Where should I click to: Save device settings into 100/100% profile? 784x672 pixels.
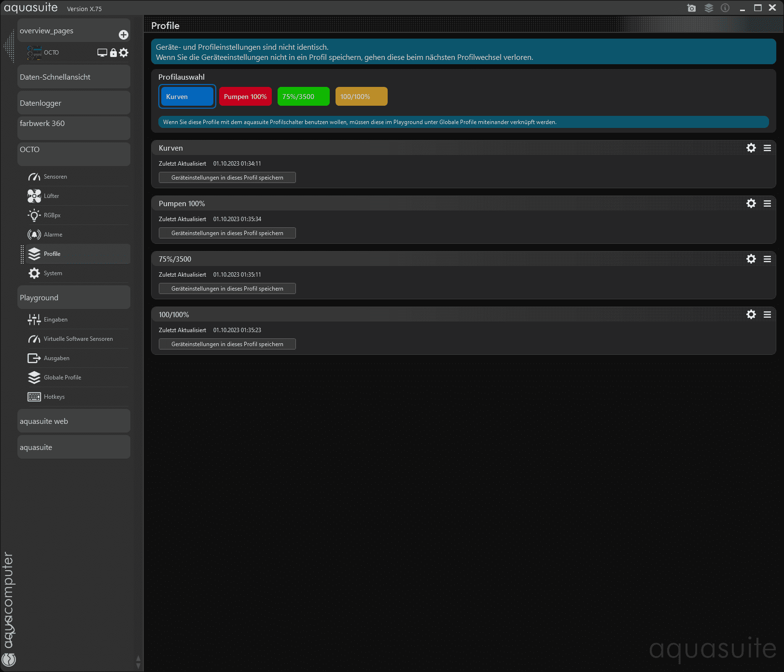(227, 344)
